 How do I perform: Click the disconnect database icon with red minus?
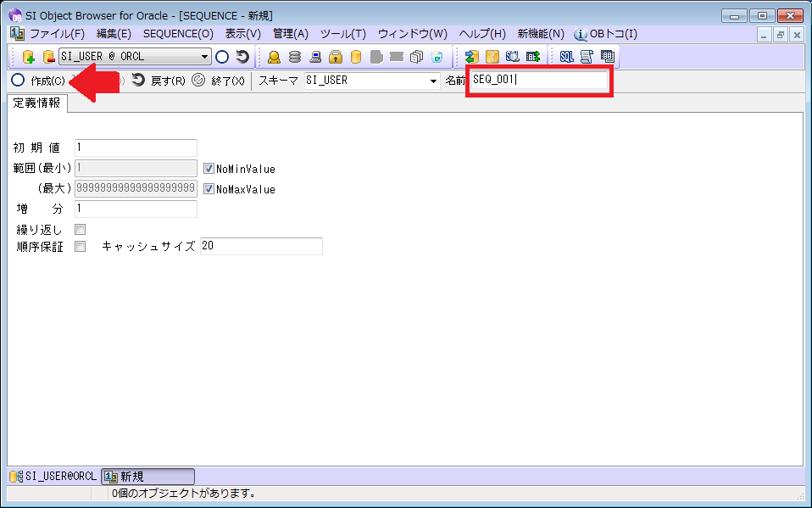[x=47, y=57]
